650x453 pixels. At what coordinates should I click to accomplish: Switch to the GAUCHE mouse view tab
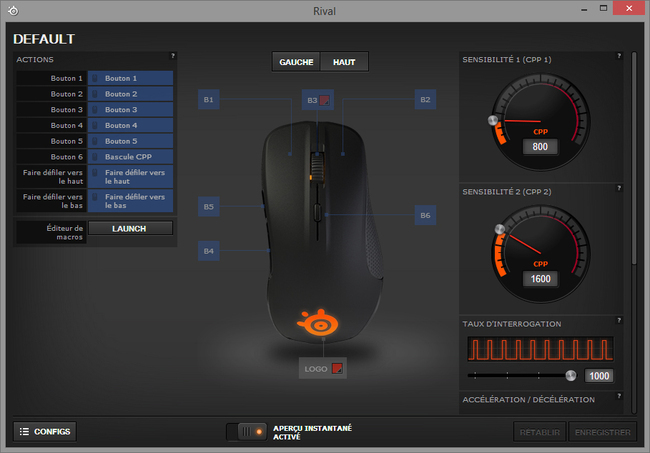(x=296, y=62)
